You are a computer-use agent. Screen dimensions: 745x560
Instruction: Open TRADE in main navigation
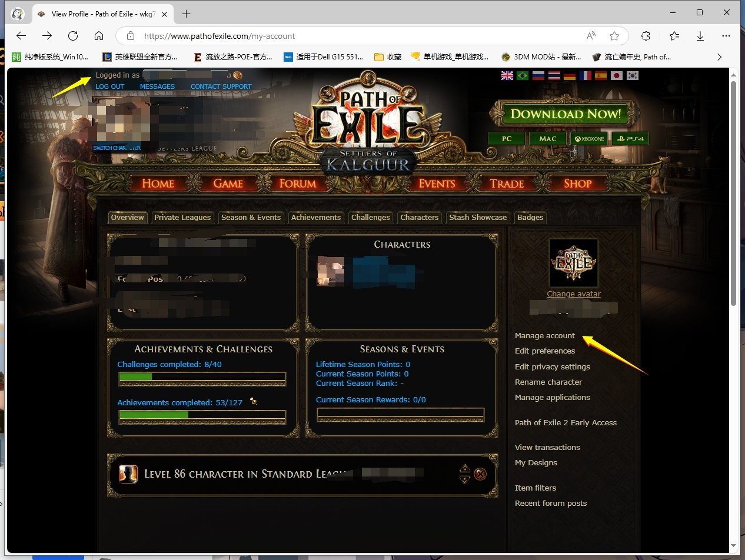click(x=507, y=184)
